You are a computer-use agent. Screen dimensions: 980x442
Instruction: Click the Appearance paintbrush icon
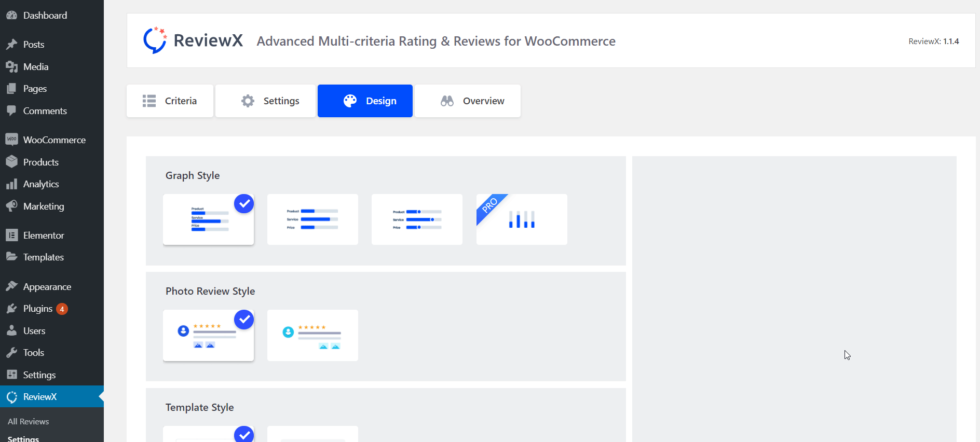click(x=11, y=286)
